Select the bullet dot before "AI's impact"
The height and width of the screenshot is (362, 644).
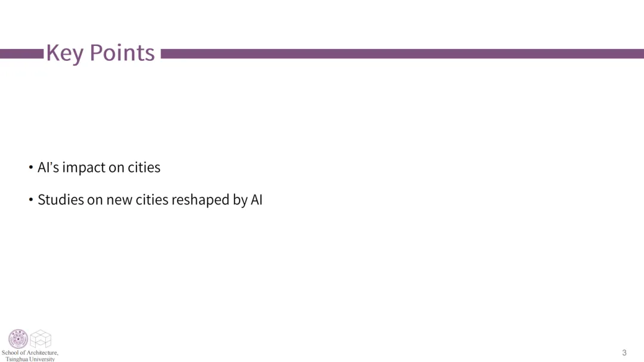tap(31, 168)
